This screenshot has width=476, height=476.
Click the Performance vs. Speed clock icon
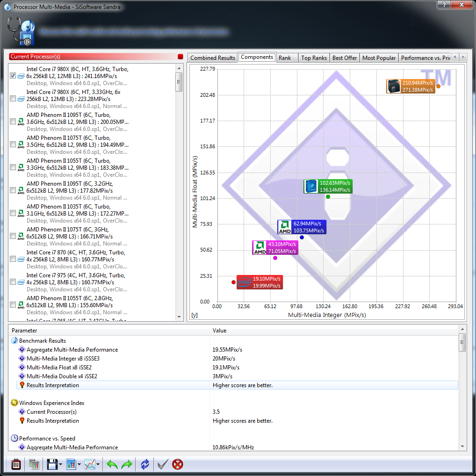pos(14,438)
